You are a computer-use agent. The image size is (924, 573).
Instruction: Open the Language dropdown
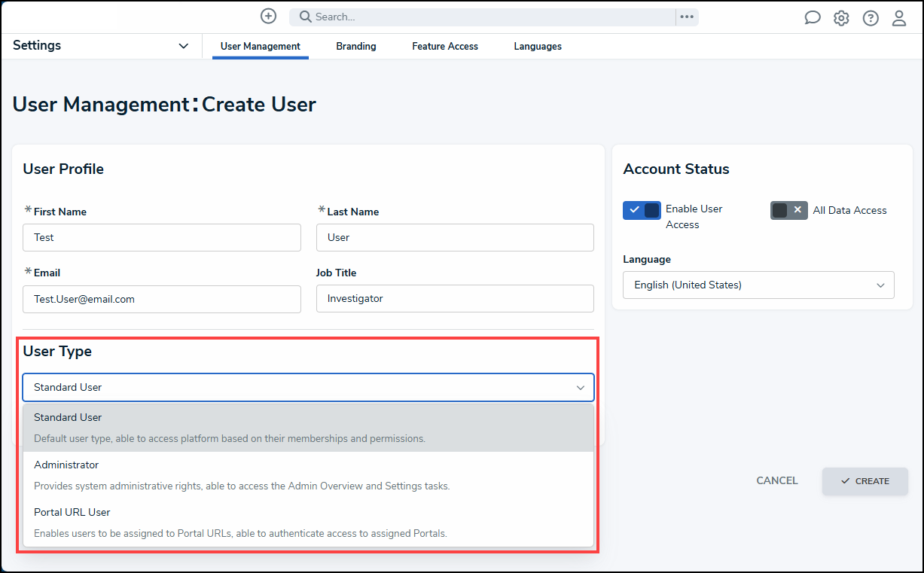[x=758, y=285]
